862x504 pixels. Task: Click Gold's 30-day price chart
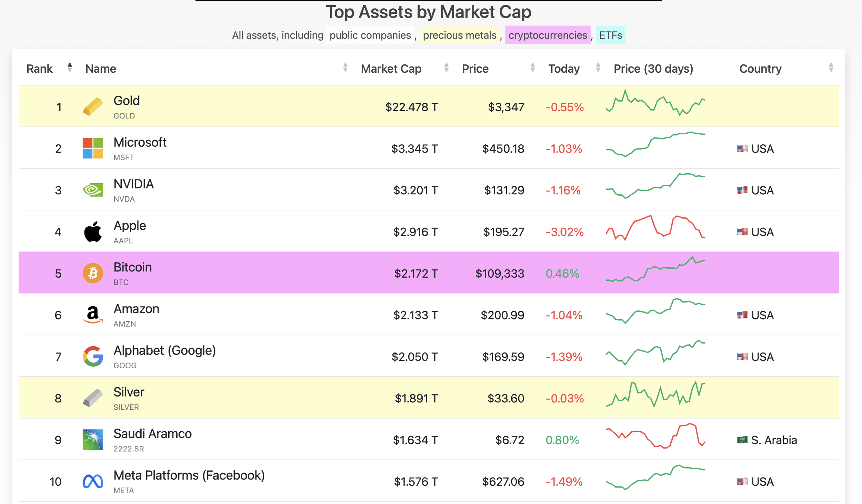[x=655, y=102]
